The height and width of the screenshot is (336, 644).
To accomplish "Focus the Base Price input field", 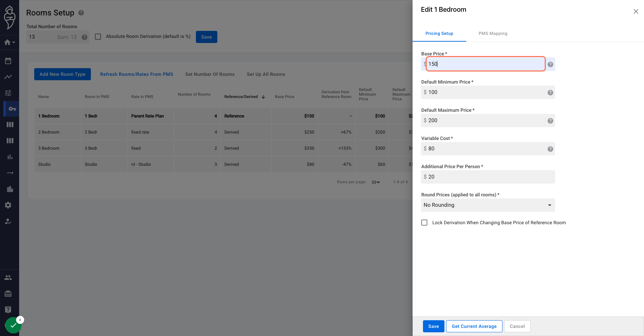I will 486,64.
